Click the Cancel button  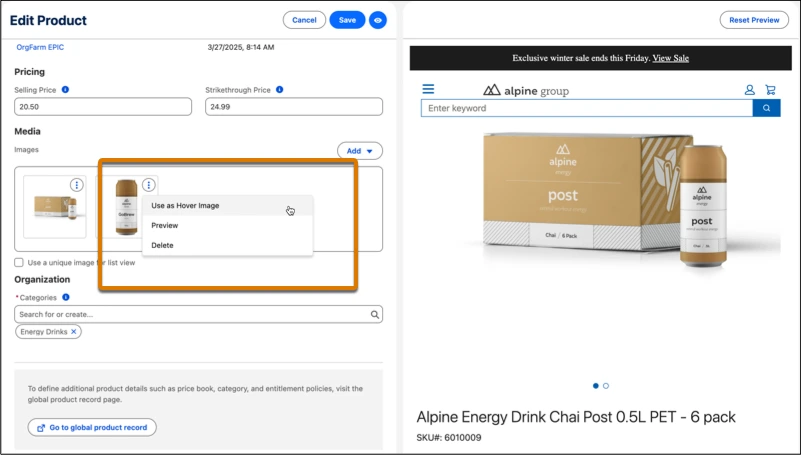pos(304,20)
